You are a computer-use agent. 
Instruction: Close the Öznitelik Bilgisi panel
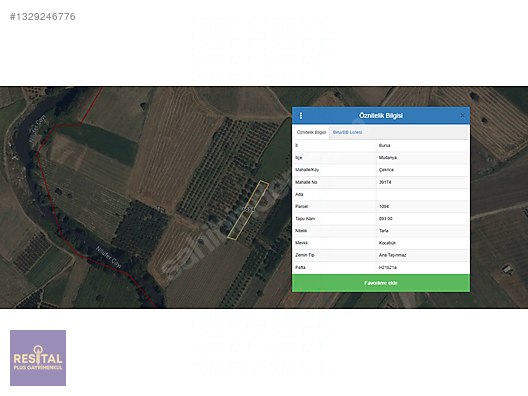(x=462, y=116)
